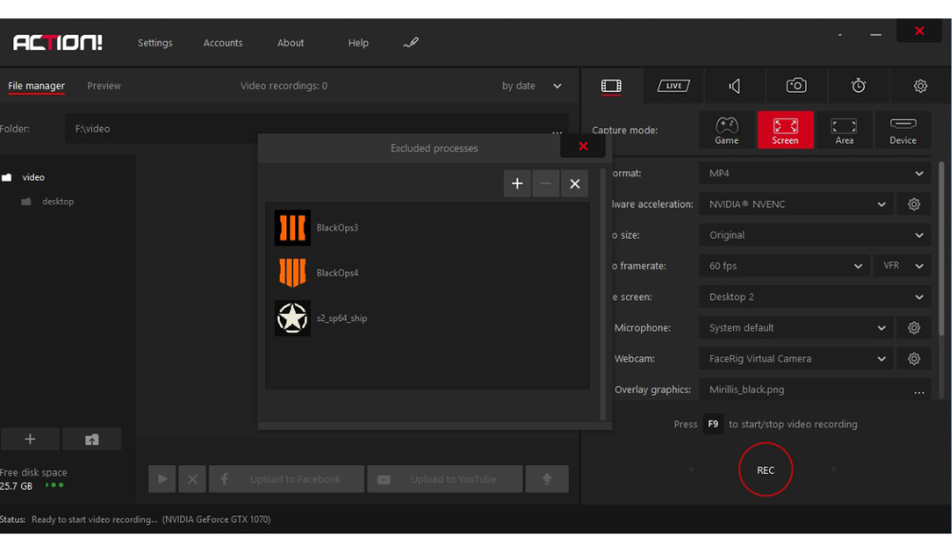The height and width of the screenshot is (560, 952).
Task: Open webcam settings gear icon
Action: pos(914,359)
